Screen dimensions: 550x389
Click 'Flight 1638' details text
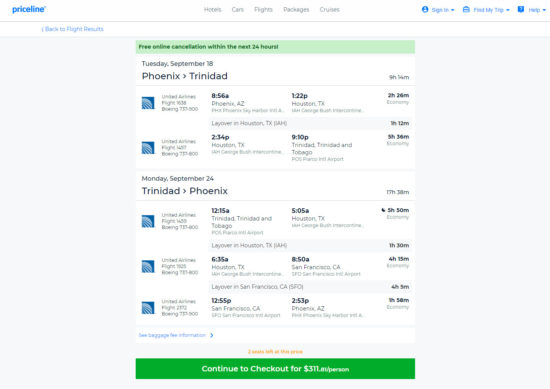[x=174, y=103]
